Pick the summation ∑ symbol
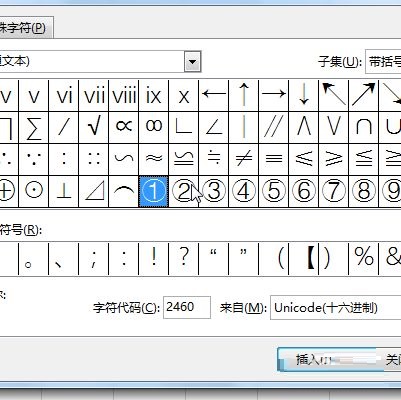 tap(34, 127)
